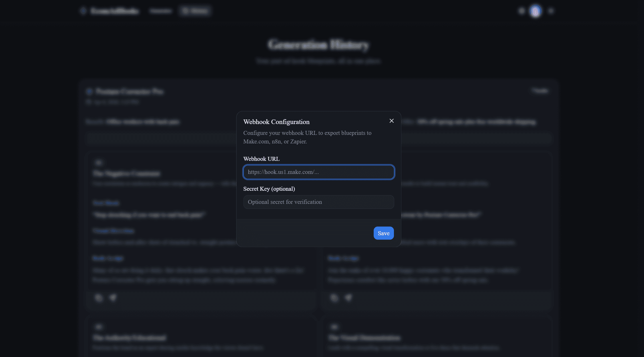Toggle the like icon on the left card

[113, 298]
